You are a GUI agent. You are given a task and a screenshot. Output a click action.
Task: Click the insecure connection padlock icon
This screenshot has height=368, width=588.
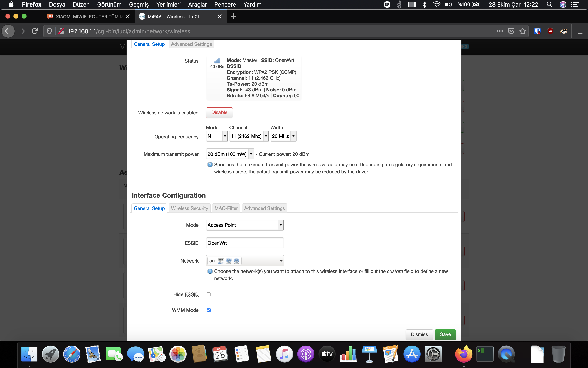pyautogui.click(x=61, y=31)
